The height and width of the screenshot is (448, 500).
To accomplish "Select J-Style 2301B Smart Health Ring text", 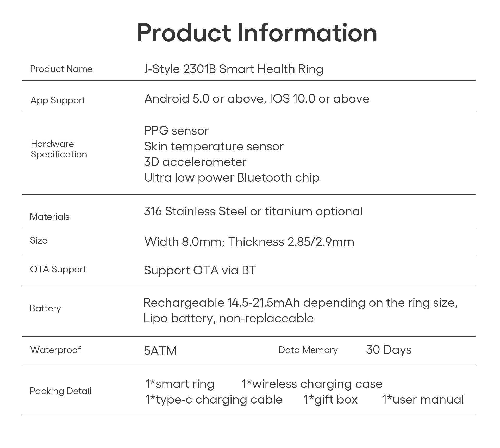I will coord(234,69).
